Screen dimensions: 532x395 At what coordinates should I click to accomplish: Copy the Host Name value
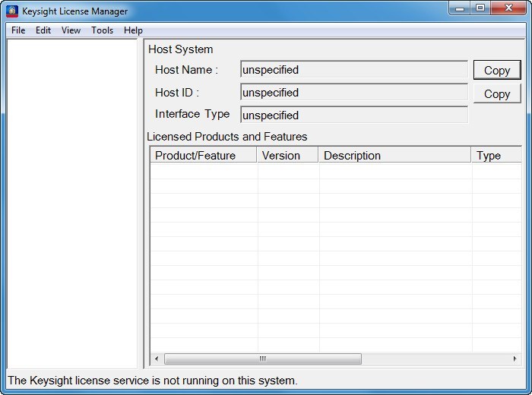tap(497, 70)
